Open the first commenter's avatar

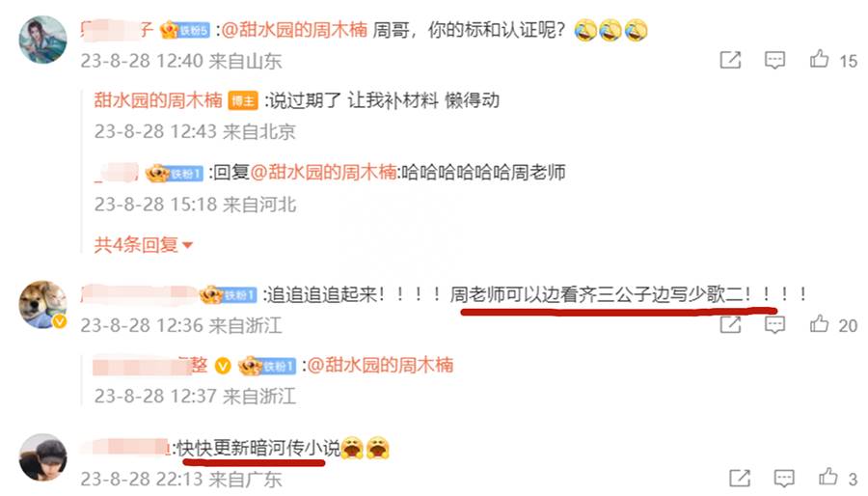43,40
